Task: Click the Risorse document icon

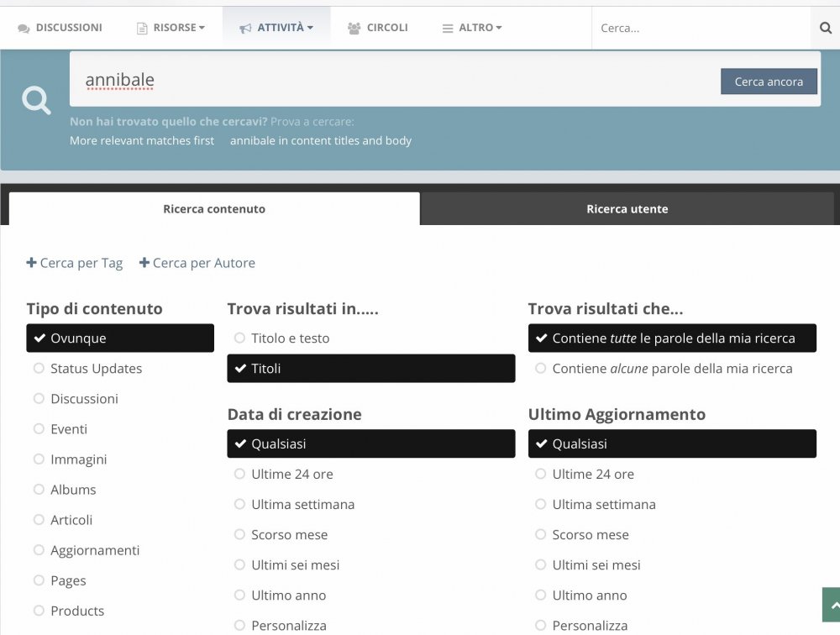Action: [142, 29]
